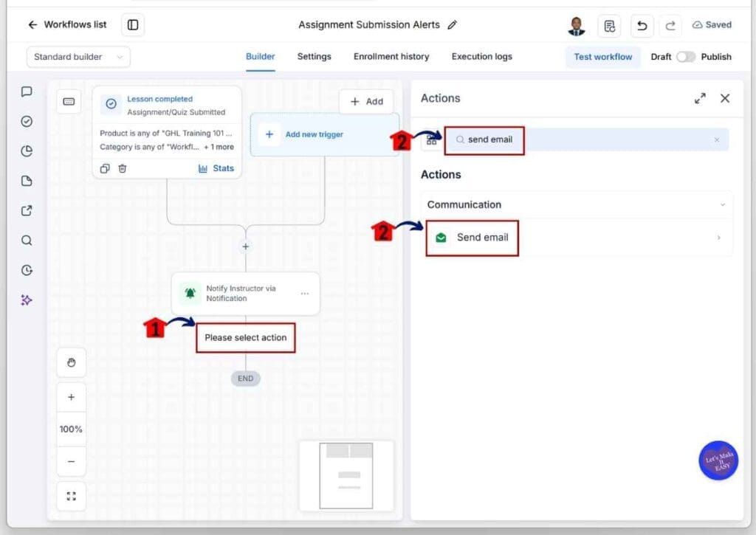
Task: Open the AI sparkle sidebar icon
Action: pos(27,300)
